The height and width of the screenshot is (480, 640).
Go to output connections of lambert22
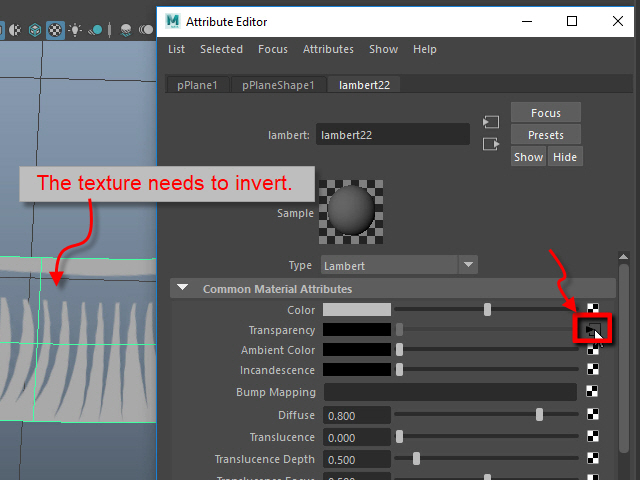point(490,144)
